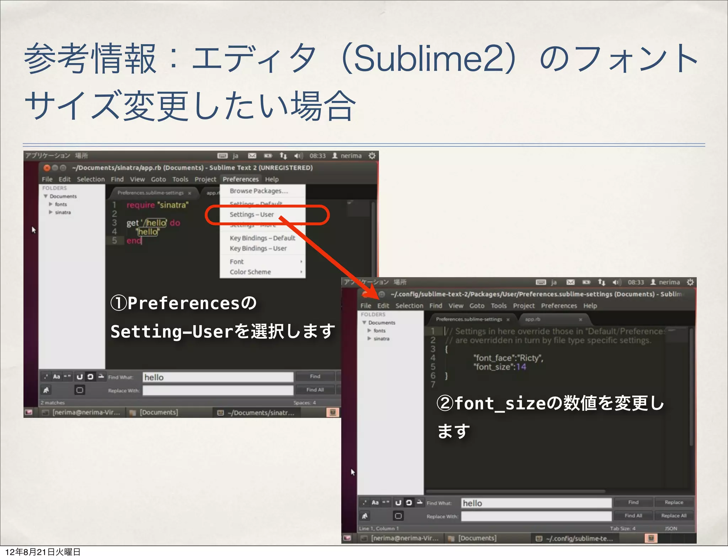Open session gear above Preferences settings window

tap(690, 282)
